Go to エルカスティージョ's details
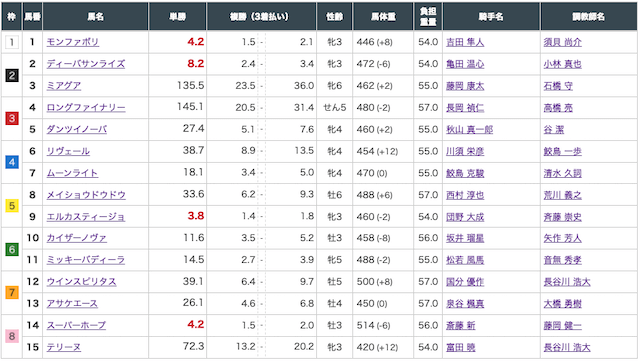The width and height of the screenshot is (640, 361). click(86, 217)
